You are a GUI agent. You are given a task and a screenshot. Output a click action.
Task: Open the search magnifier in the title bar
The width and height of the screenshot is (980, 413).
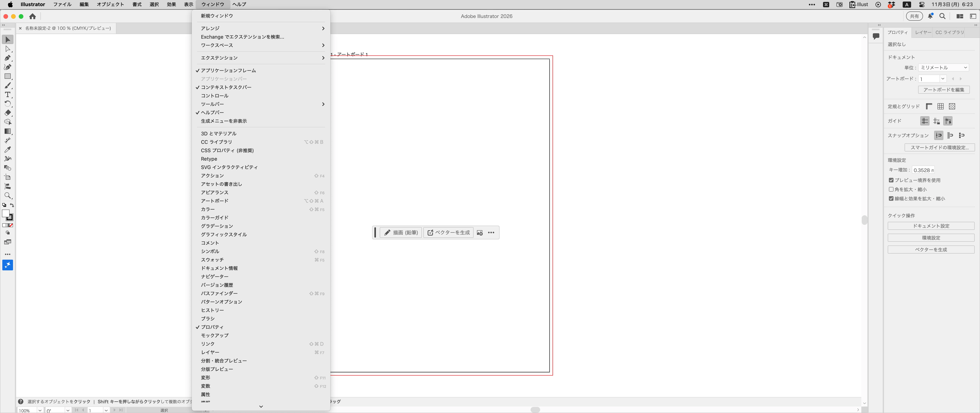[942, 16]
